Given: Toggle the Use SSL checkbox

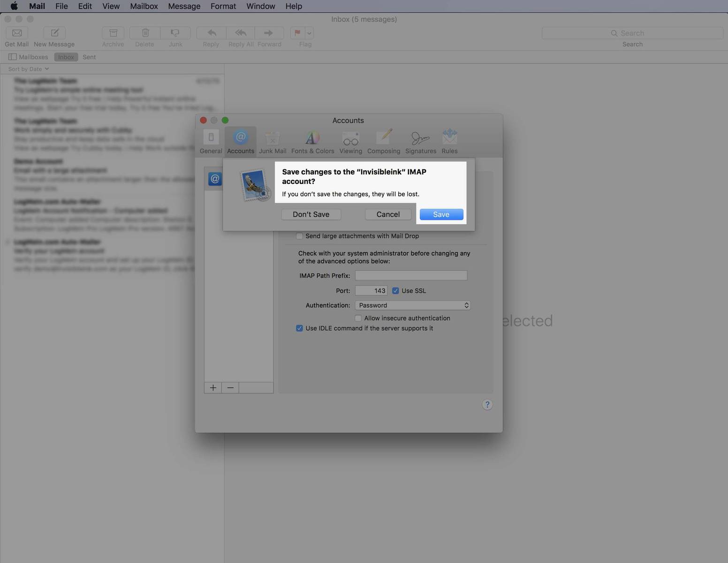Looking at the screenshot, I should pyautogui.click(x=395, y=291).
